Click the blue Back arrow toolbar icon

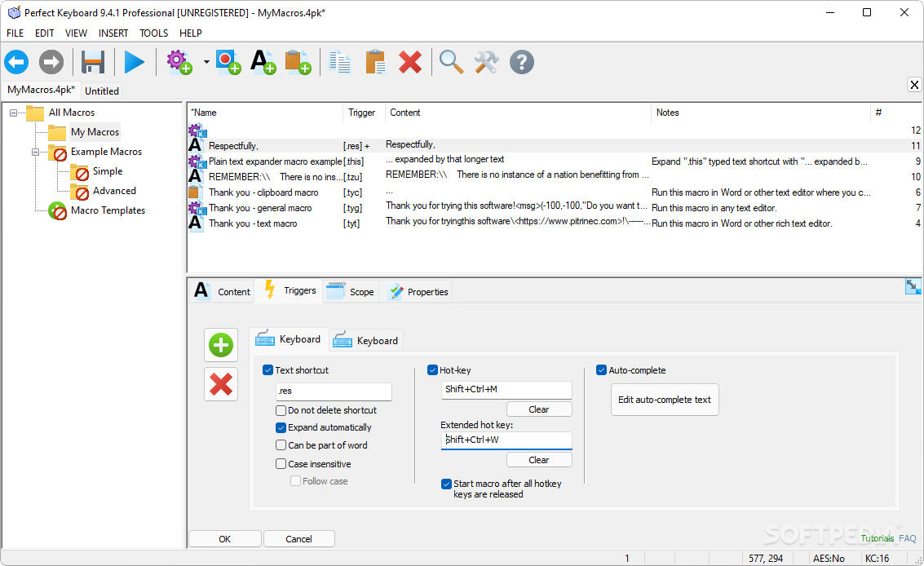(x=16, y=62)
